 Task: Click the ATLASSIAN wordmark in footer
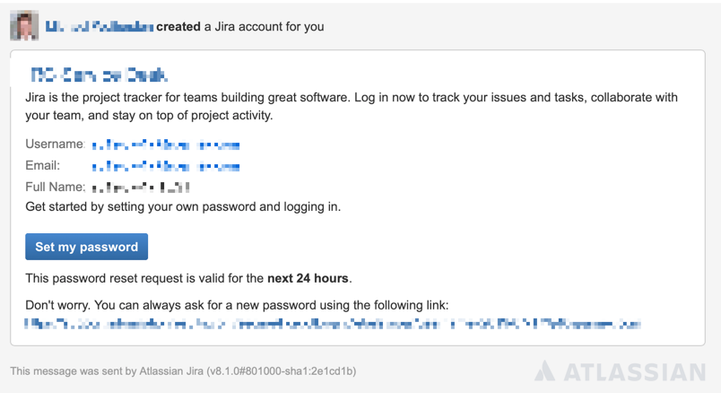[635, 372]
